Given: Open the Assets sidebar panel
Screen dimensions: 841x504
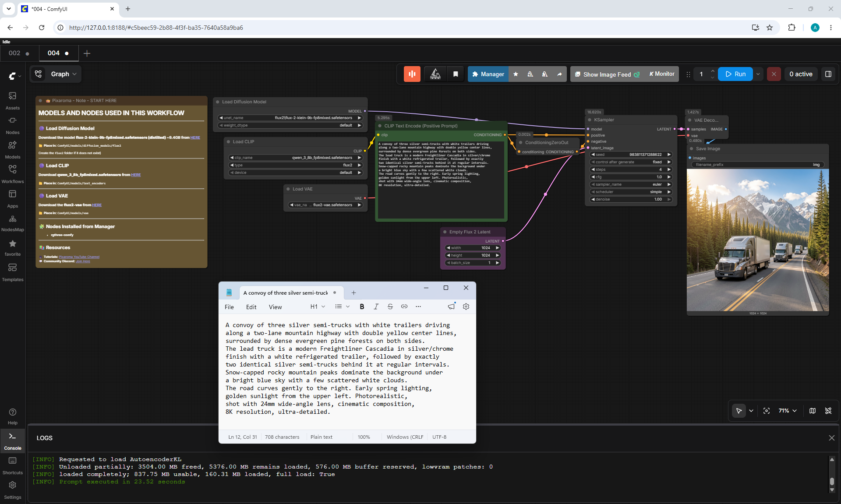Looking at the screenshot, I should click(x=13, y=100).
